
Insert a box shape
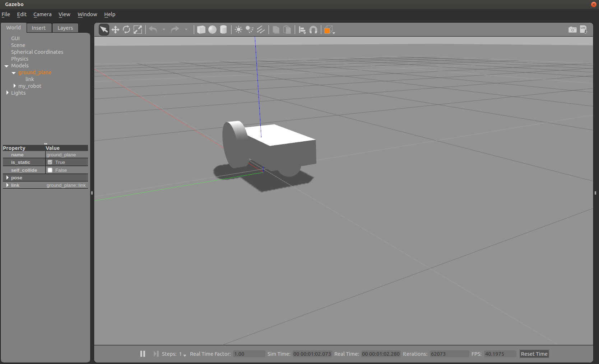tap(201, 30)
